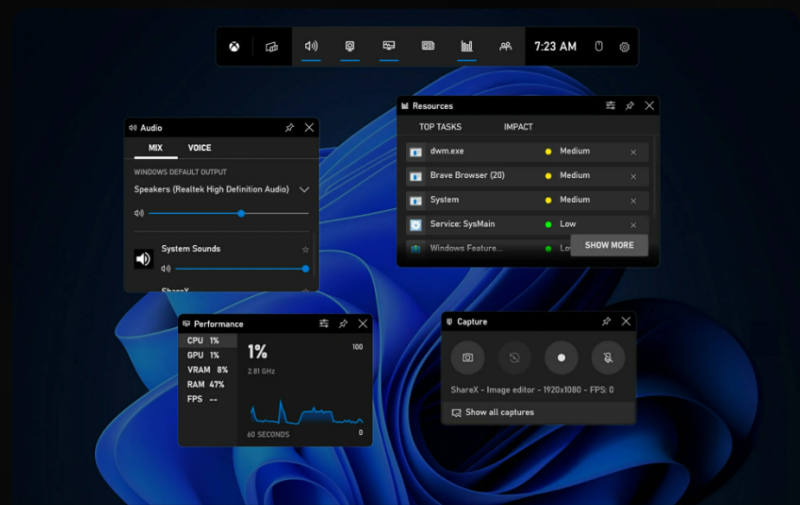Screen dimensions: 800x505
Task: Click the mouse click-through icon in Game Bar
Action: pyautogui.click(x=599, y=46)
